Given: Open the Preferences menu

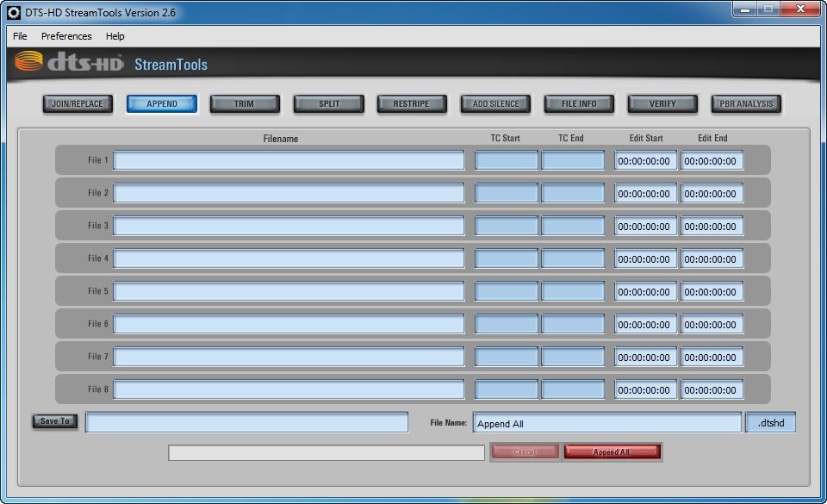Looking at the screenshot, I should tap(66, 36).
